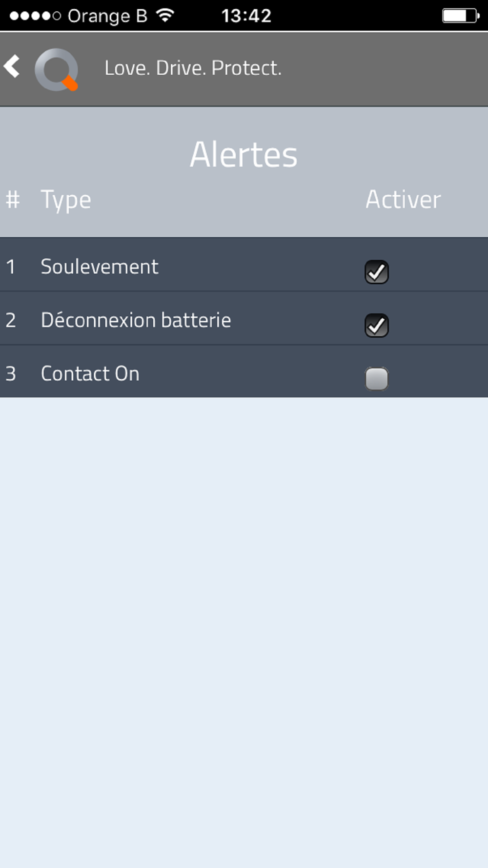Select the Contact On row label
The width and height of the screenshot is (488, 868).
click(90, 374)
